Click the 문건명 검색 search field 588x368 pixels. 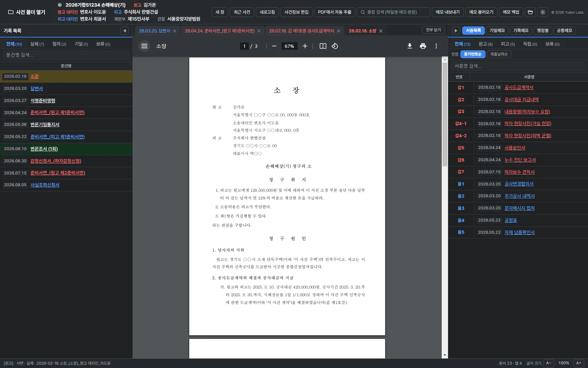click(x=66, y=55)
